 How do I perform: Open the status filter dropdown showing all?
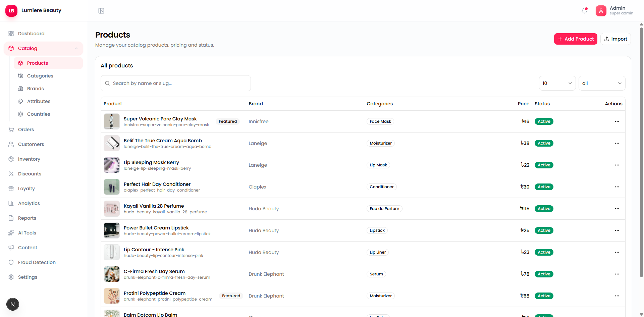(602, 83)
